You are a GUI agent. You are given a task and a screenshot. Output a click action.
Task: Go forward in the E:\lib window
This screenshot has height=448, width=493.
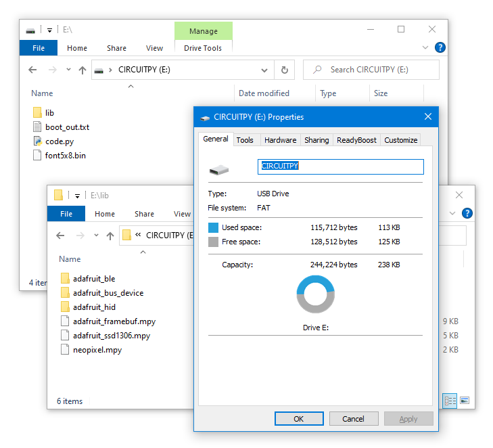click(80, 236)
